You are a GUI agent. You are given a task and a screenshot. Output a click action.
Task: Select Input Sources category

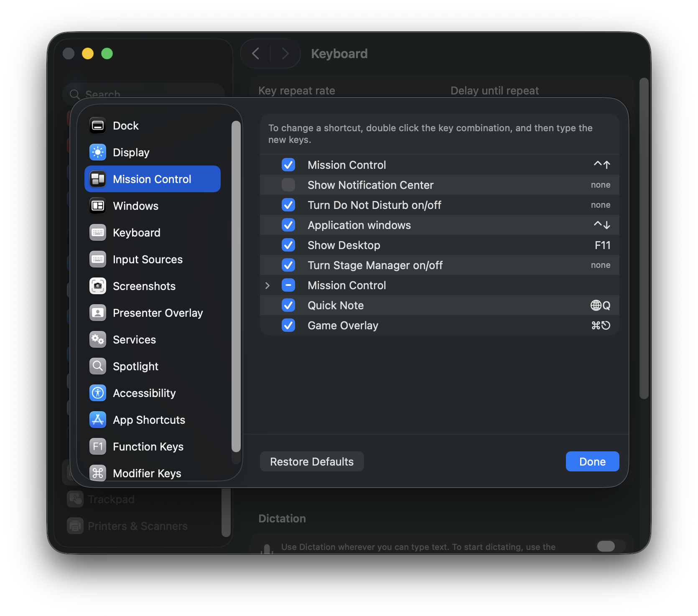click(153, 260)
